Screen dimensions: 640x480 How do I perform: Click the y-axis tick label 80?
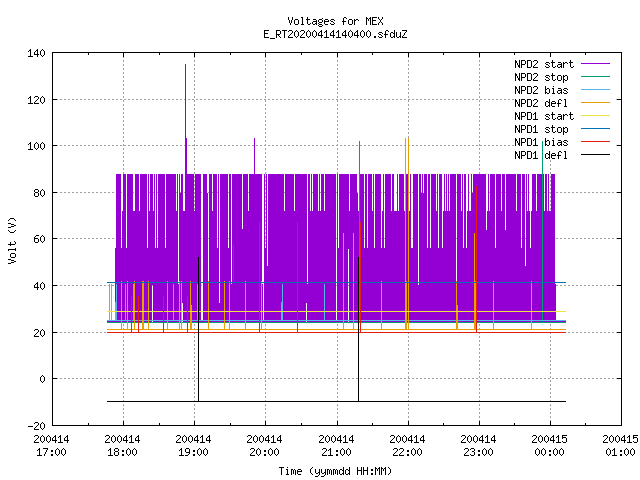pos(39,193)
